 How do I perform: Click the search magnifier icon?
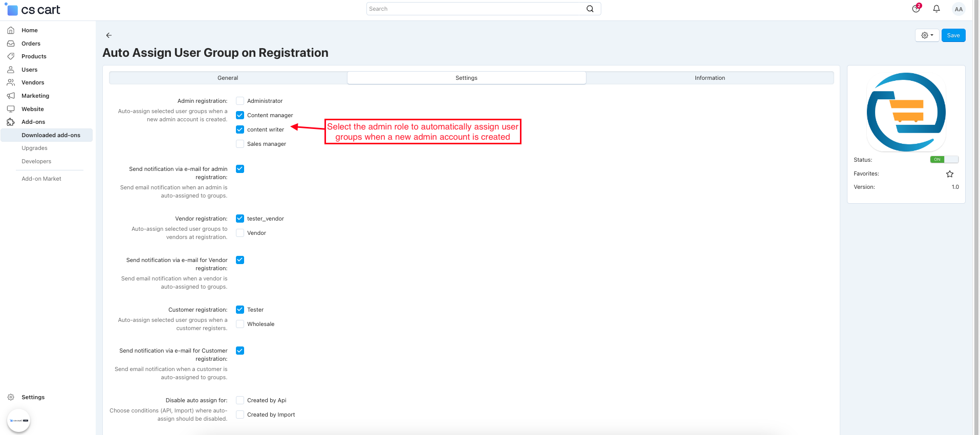click(590, 9)
